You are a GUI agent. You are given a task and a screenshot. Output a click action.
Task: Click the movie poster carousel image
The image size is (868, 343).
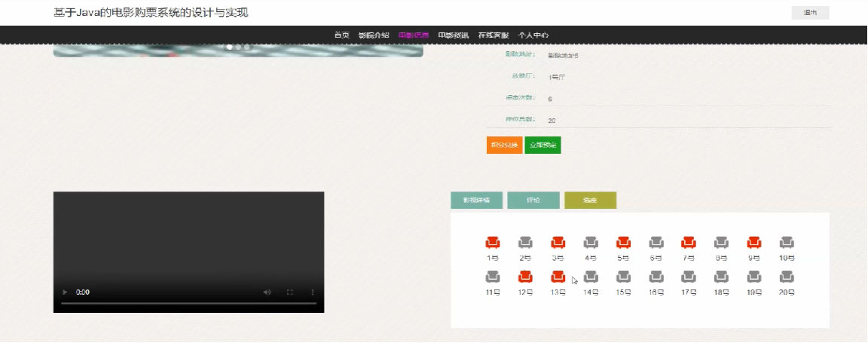click(x=238, y=51)
